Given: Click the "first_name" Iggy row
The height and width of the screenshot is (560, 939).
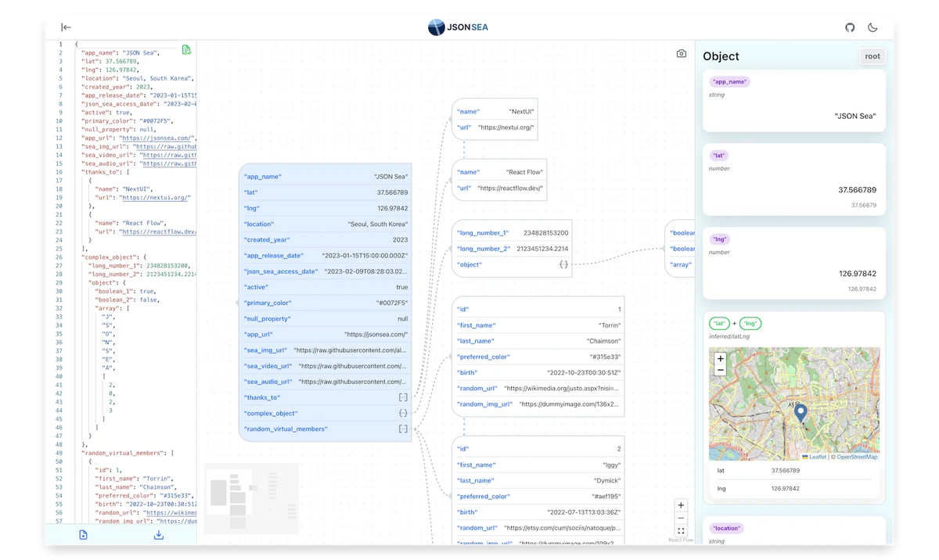Looking at the screenshot, I should pos(538,465).
